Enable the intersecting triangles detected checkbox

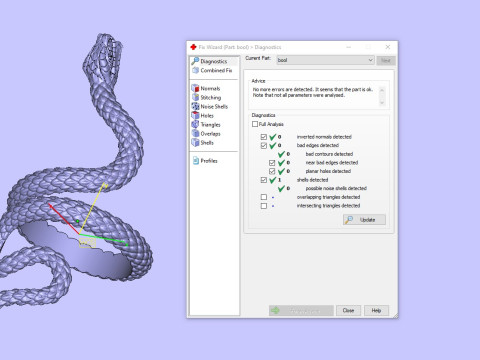[264, 206]
